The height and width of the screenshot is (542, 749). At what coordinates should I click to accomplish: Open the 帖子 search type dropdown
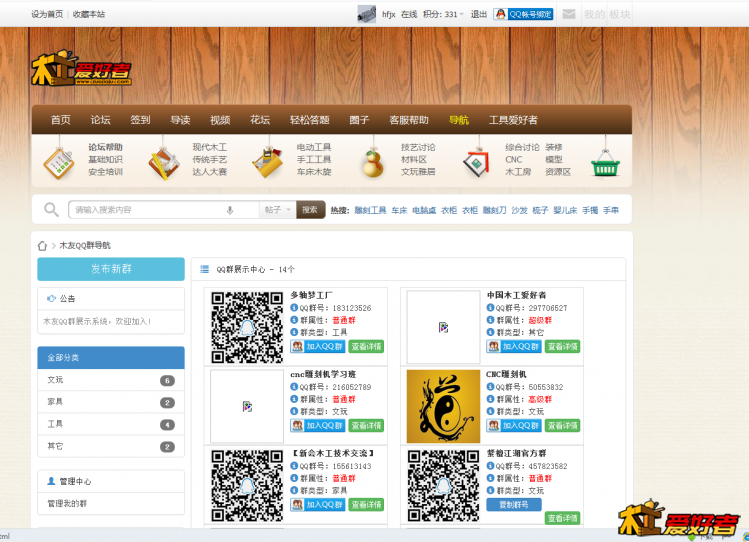pos(278,210)
